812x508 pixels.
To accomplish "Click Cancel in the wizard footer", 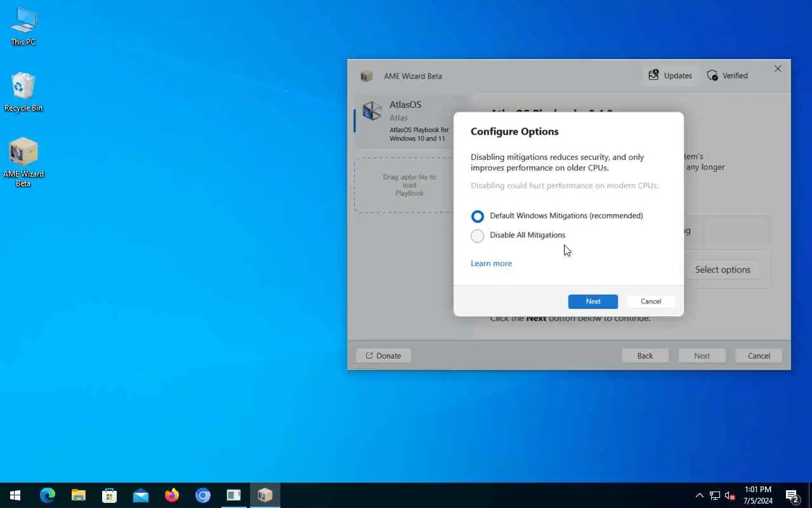I will [x=759, y=356].
